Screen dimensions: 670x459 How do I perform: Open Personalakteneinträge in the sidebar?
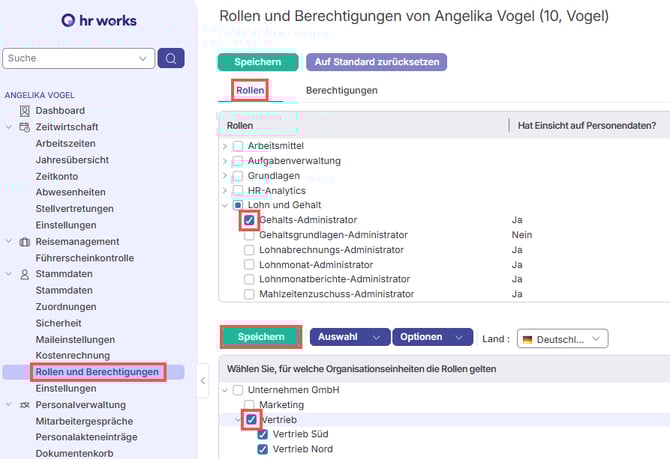tap(86, 437)
